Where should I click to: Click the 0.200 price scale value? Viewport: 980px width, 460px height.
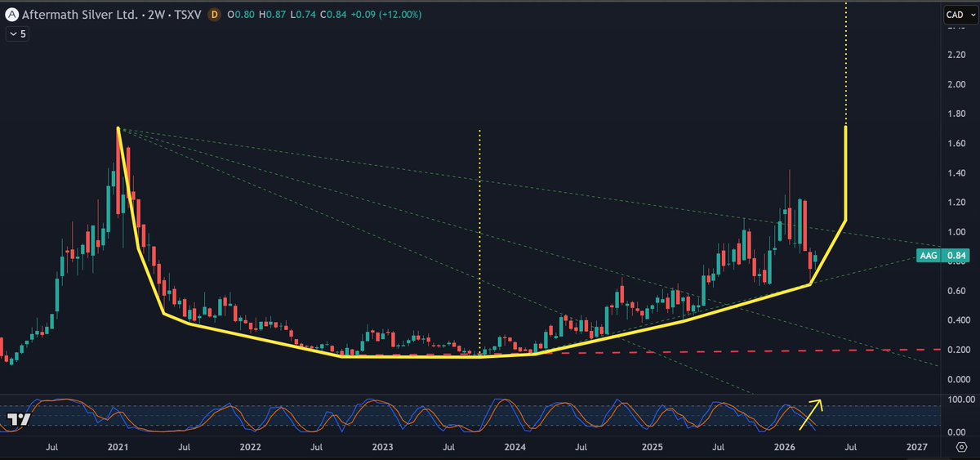tap(957, 350)
